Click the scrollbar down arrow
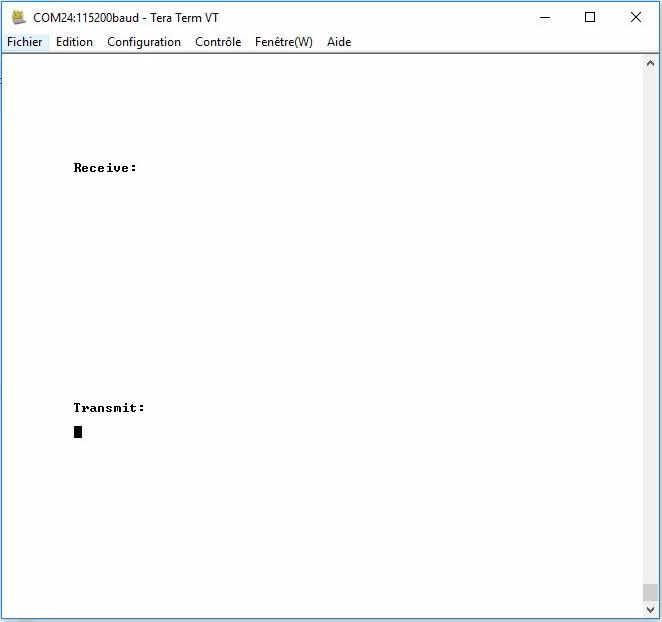The height and width of the screenshot is (622, 662). click(650, 609)
